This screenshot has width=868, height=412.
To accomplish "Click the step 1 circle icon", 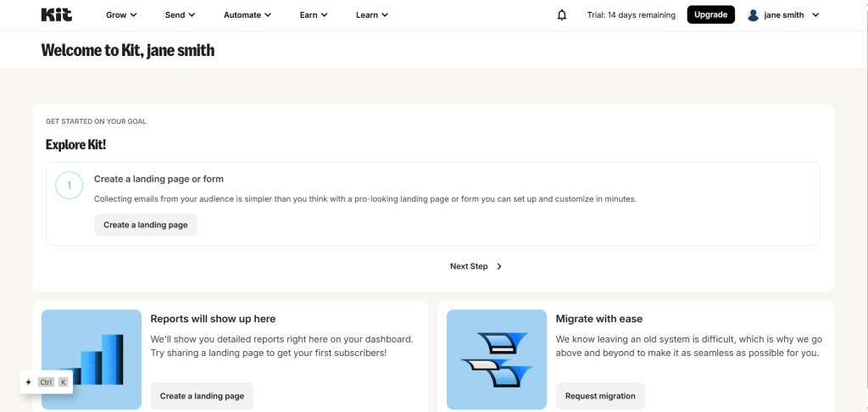I will tap(69, 185).
